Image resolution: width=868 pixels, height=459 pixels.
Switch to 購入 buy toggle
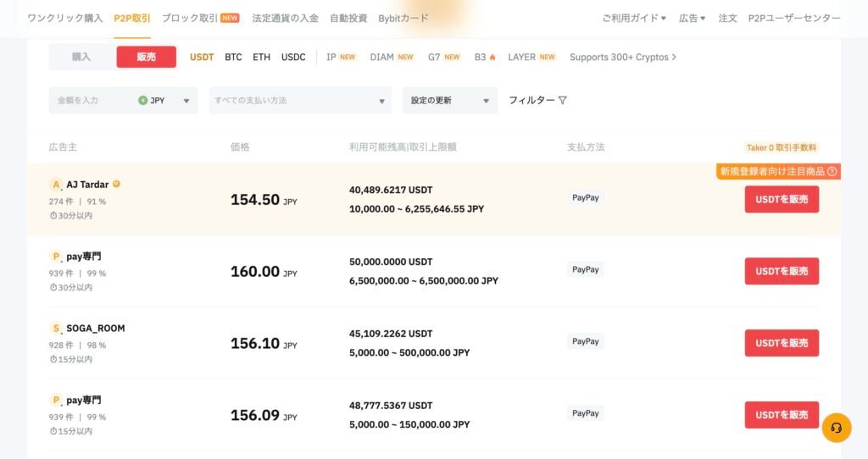[x=81, y=57]
